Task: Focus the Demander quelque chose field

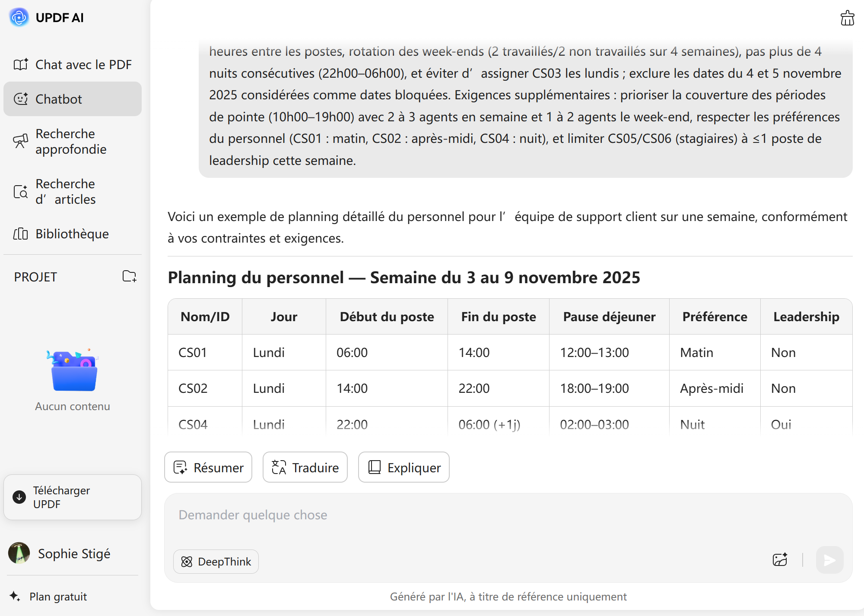Action: [x=475, y=515]
